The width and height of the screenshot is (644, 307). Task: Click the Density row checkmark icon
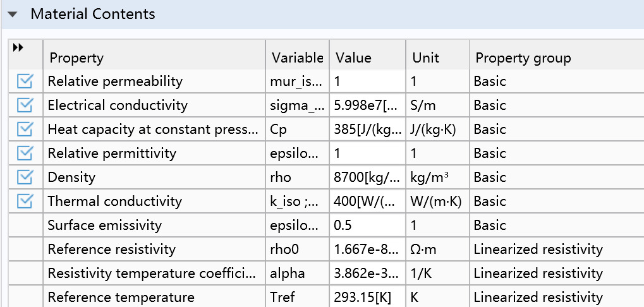coord(25,178)
